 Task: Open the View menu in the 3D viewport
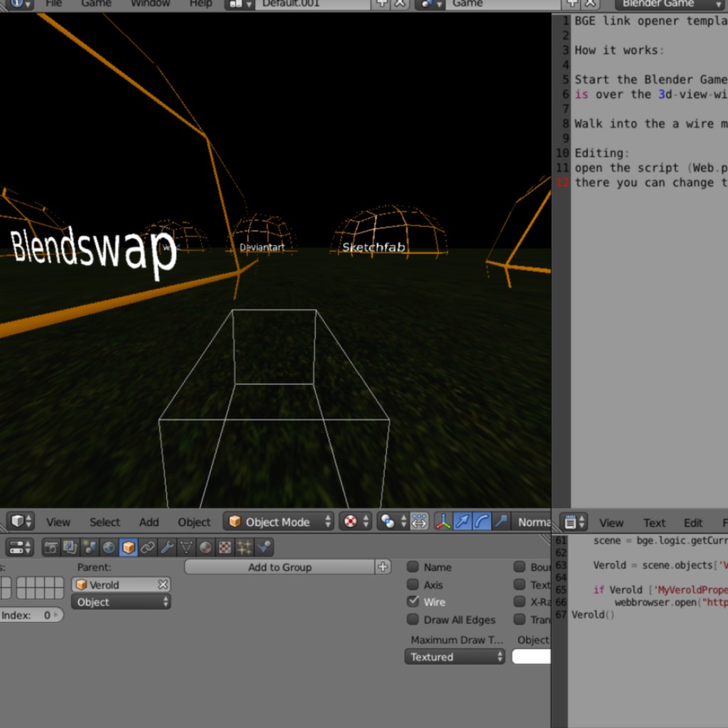[x=58, y=521]
